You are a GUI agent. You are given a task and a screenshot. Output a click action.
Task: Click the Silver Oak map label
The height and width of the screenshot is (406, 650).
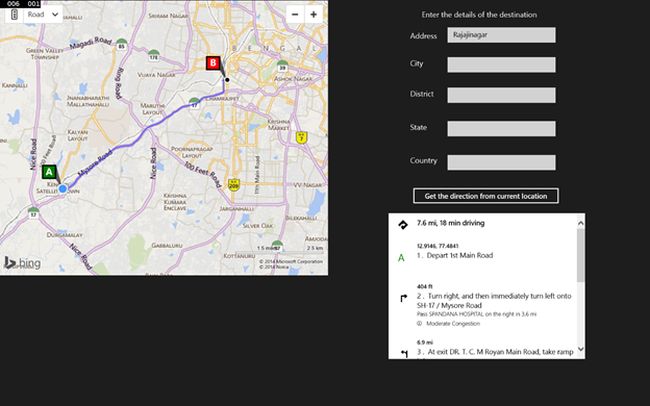(257, 226)
